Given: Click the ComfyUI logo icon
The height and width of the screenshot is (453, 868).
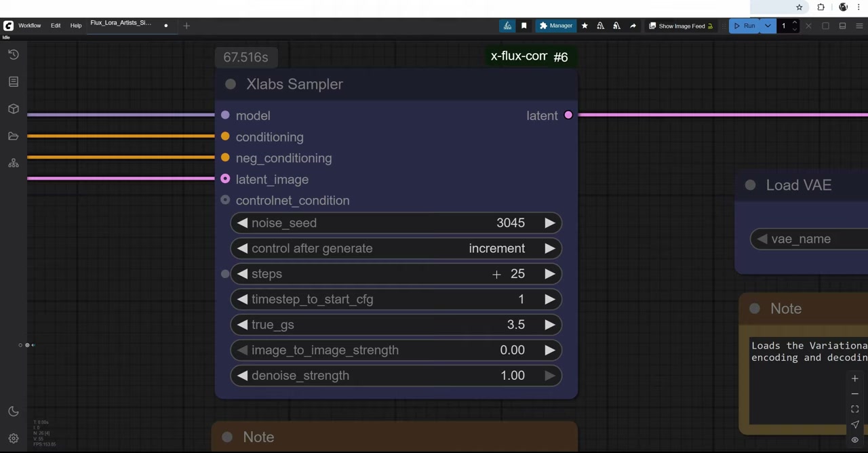Looking at the screenshot, I should click(8, 26).
